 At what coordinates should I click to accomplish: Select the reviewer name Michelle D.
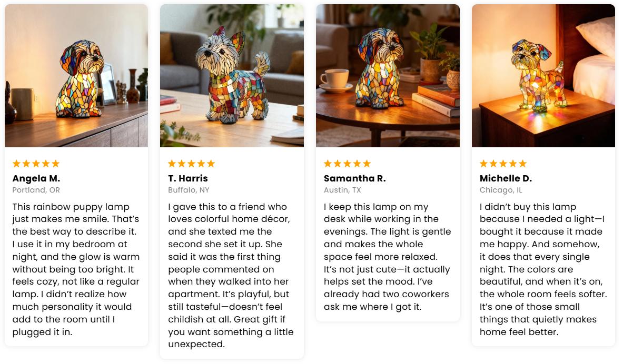tap(506, 178)
